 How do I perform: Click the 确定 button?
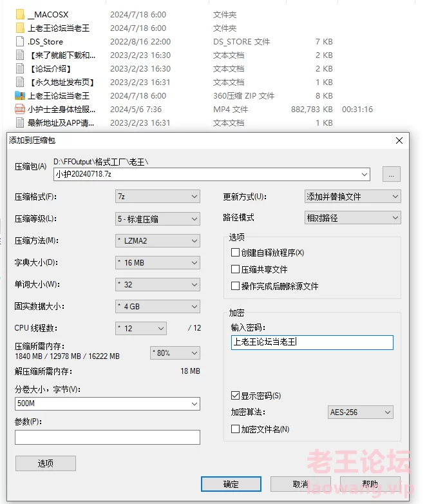point(231,484)
